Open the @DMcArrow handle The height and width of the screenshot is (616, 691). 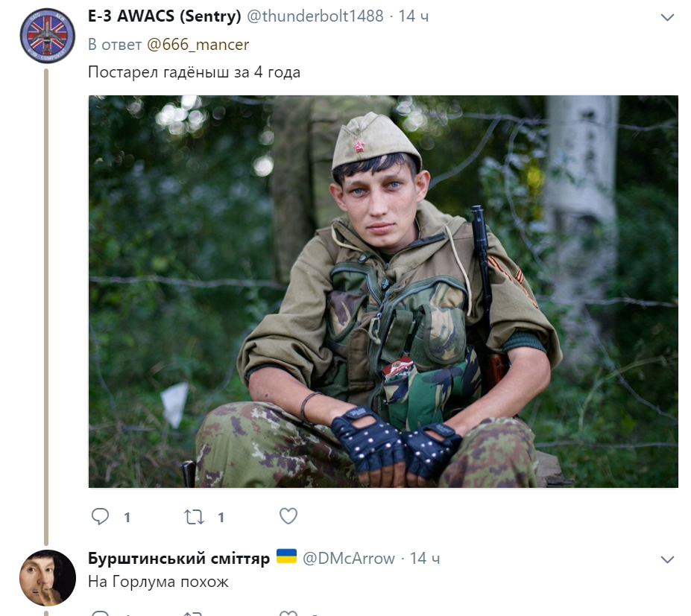pos(349,559)
